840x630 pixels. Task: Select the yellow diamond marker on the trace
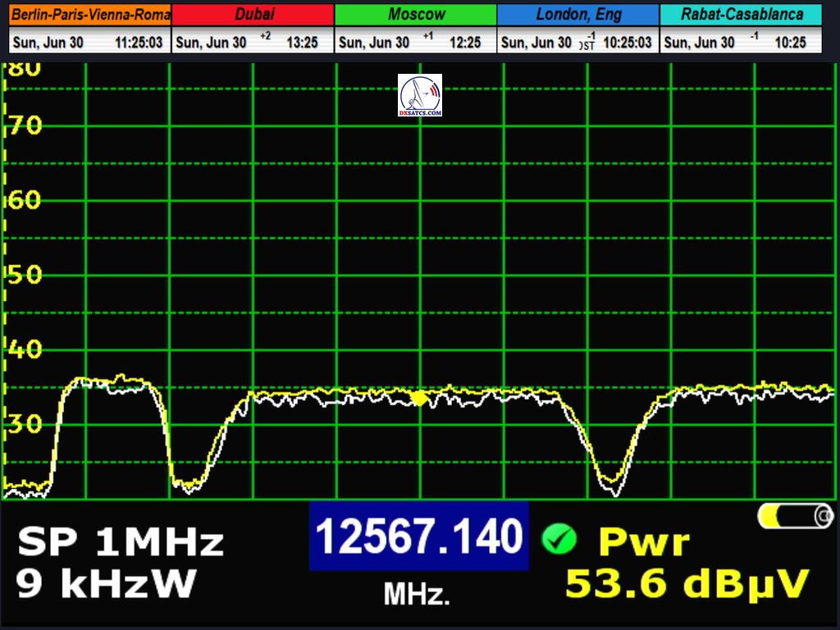(x=419, y=398)
